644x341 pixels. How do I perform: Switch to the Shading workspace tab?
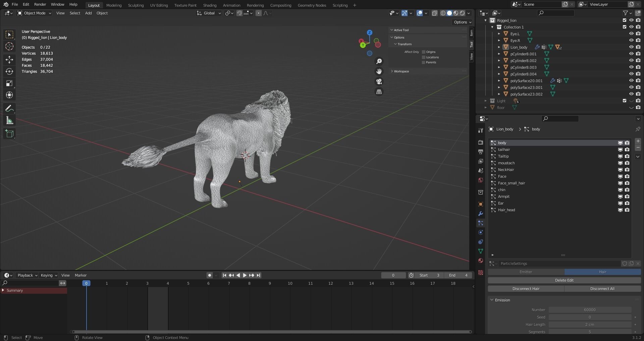tap(210, 5)
